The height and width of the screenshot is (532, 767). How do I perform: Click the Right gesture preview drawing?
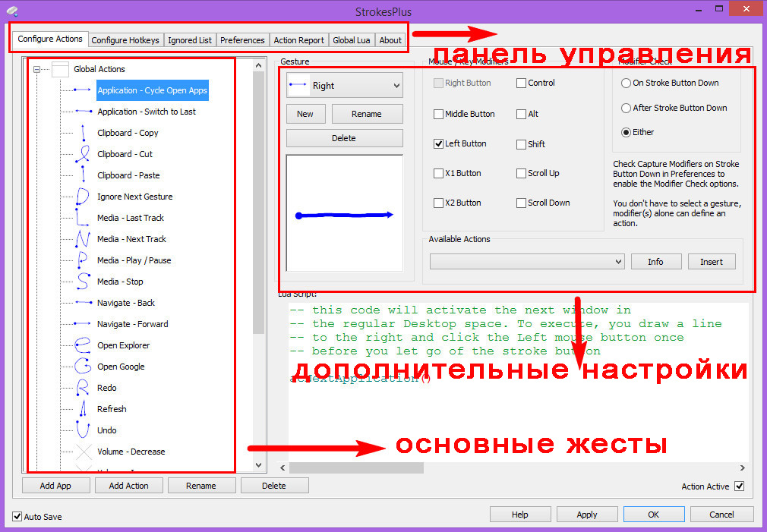(344, 213)
